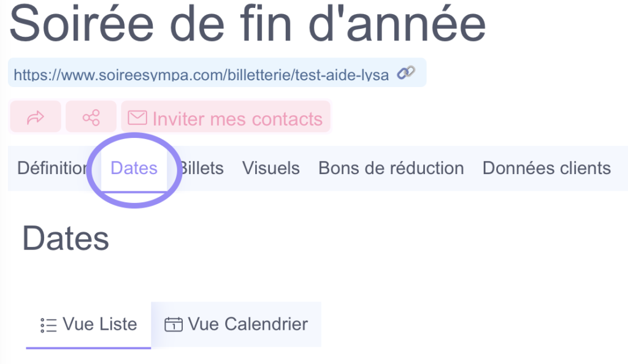Open the Bons de réduction tab
This screenshot has width=628, height=364.
(391, 168)
